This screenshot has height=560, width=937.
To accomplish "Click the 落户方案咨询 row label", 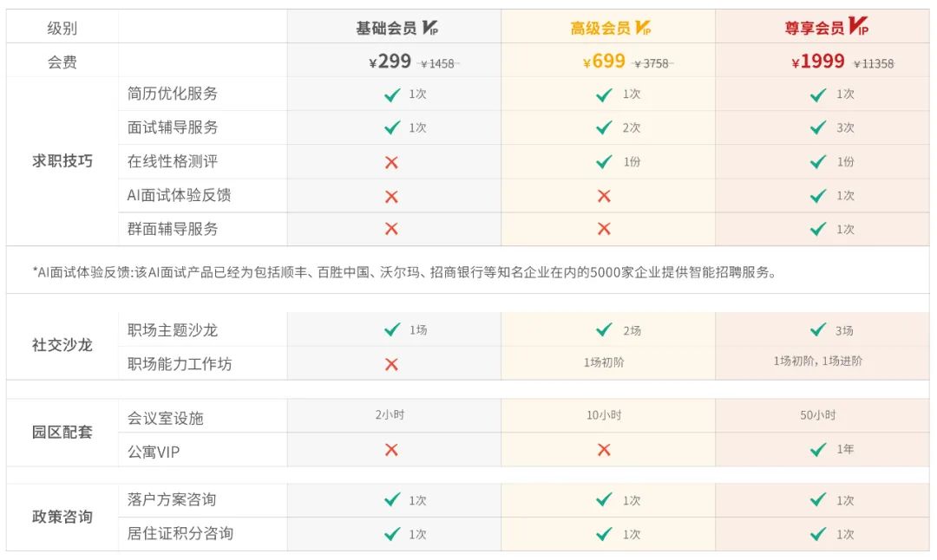I will coord(172,499).
